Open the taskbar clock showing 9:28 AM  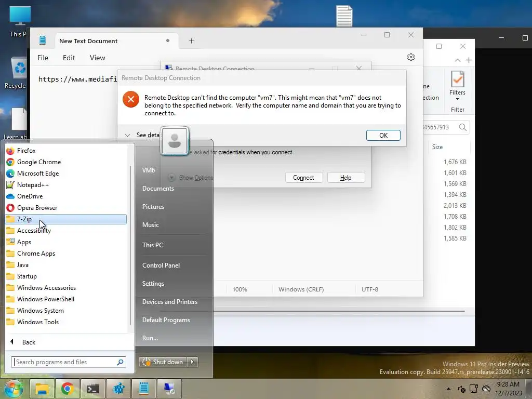(x=508, y=389)
